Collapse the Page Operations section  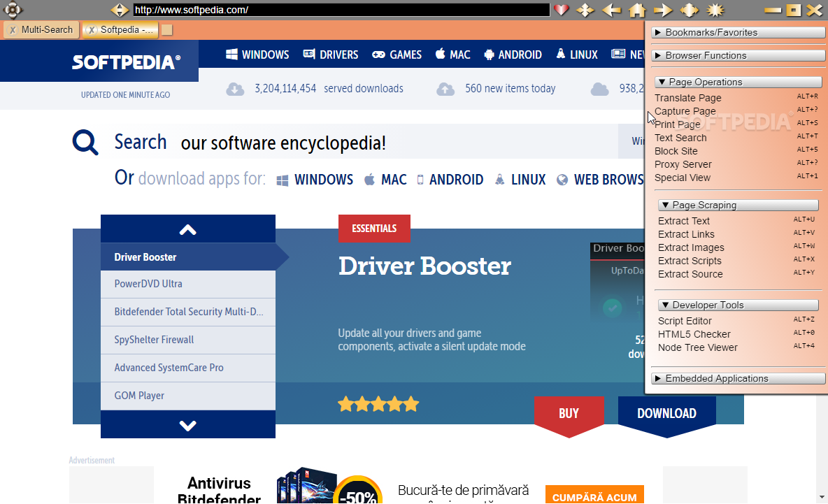click(738, 82)
